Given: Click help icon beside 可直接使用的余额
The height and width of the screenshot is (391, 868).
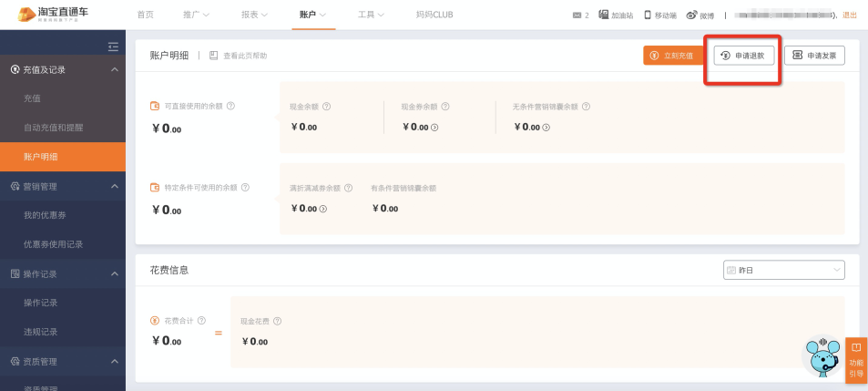Looking at the screenshot, I should point(230,106).
